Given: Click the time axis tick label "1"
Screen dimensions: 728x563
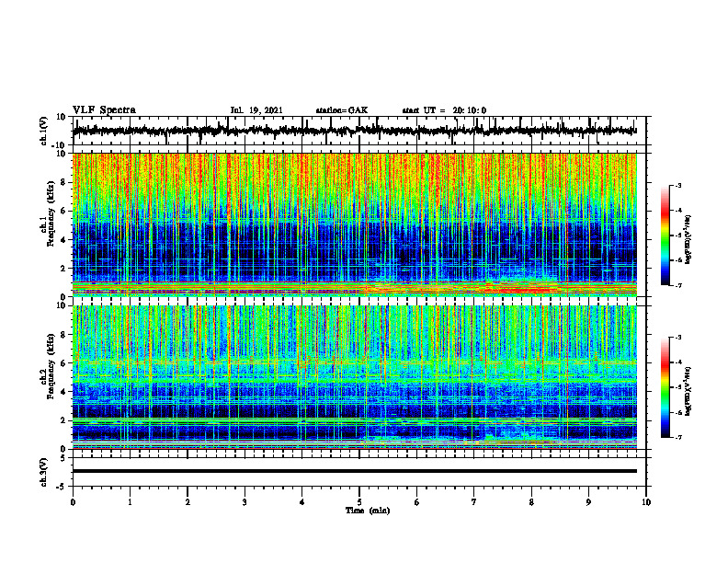Looking at the screenshot, I should (130, 502).
